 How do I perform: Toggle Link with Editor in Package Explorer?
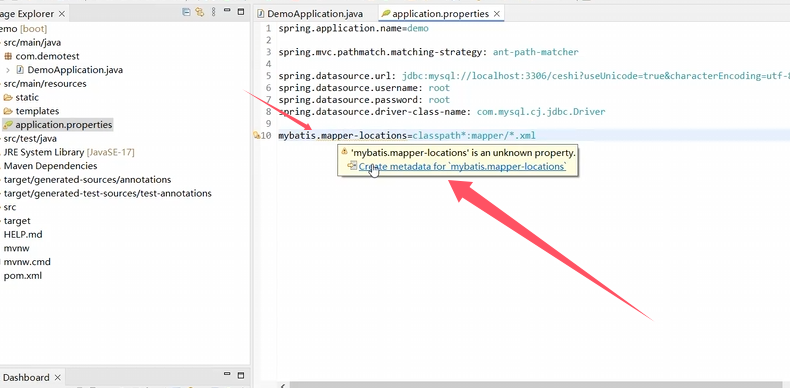tap(200, 13)
